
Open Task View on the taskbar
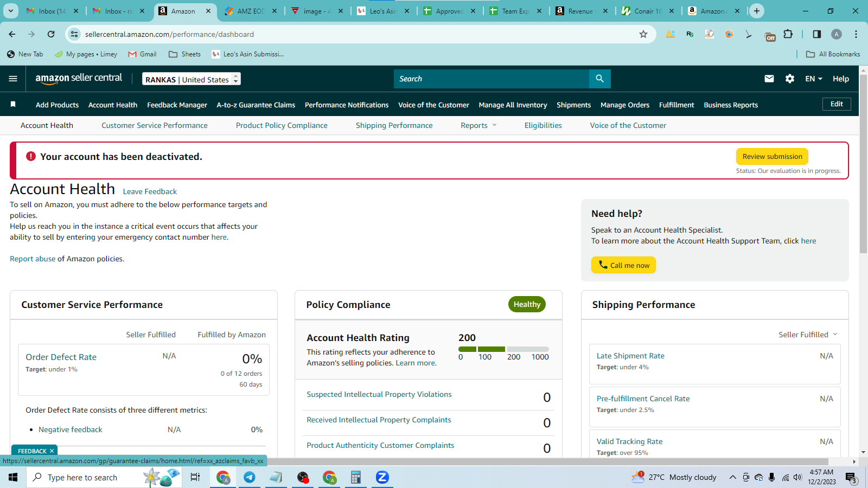pyautogui.click(x=195, y=477)
